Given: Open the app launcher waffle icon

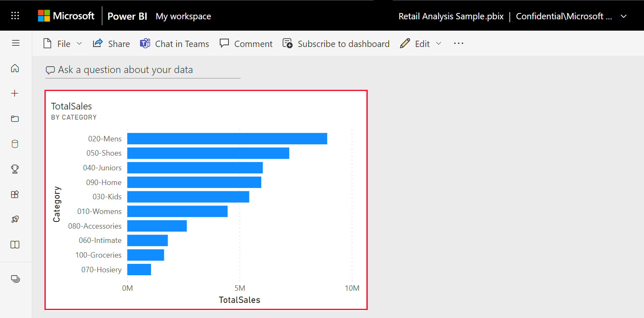Looking at the screenshot, I should (15, 16).
